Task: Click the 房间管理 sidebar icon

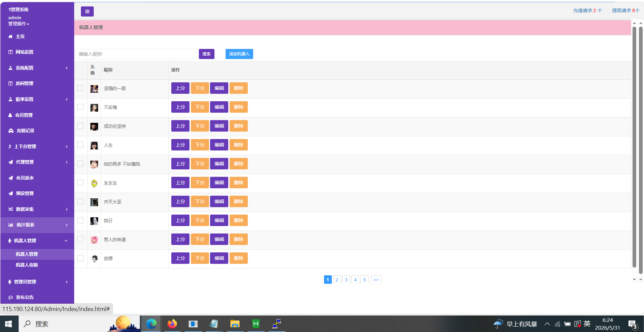Action: click(x=10, y=83)
